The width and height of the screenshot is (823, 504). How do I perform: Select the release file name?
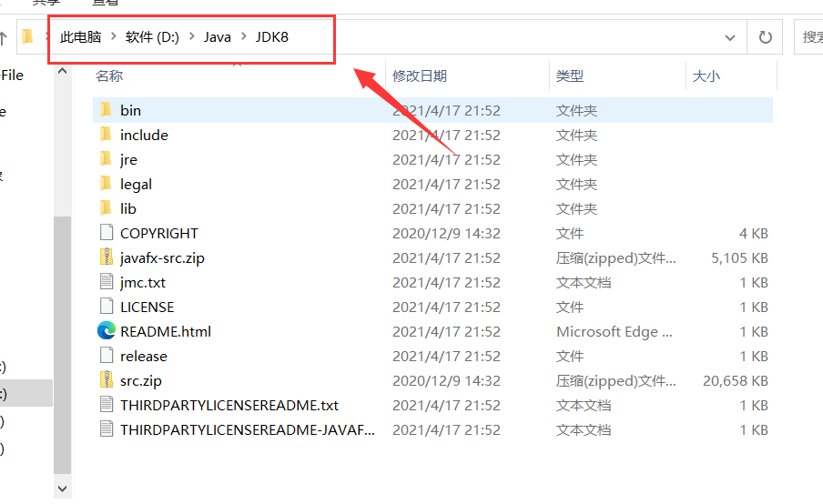[x=144, y=356]
